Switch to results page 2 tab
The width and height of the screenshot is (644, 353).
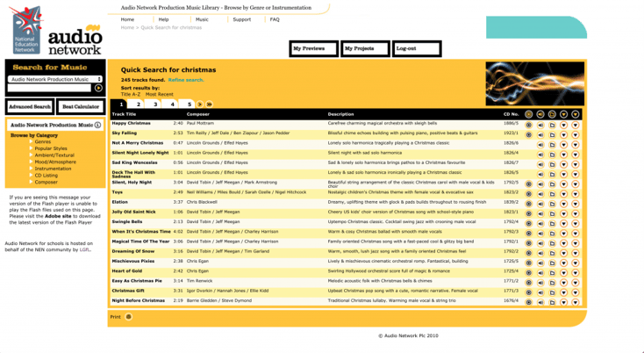pos(139,104)
